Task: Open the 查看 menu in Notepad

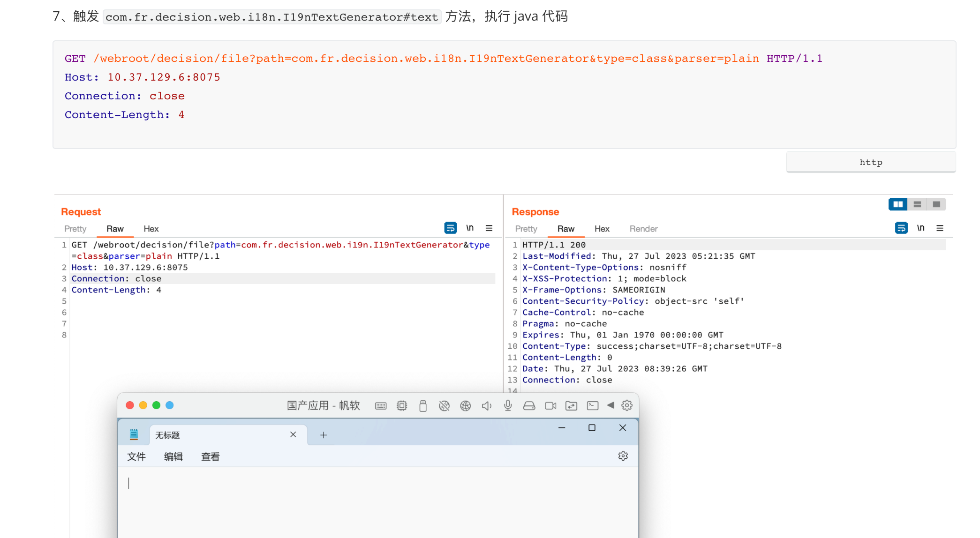Action: [210, 456]
